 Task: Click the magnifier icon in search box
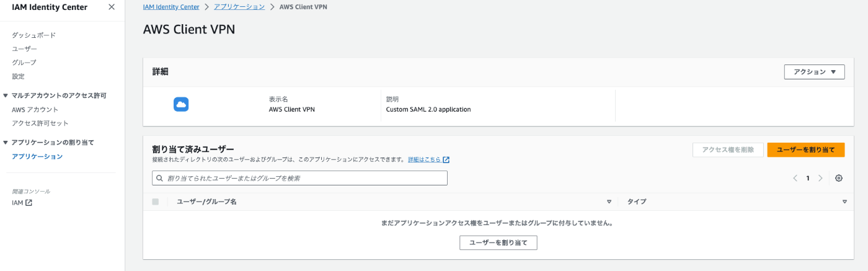coord(160,178)
